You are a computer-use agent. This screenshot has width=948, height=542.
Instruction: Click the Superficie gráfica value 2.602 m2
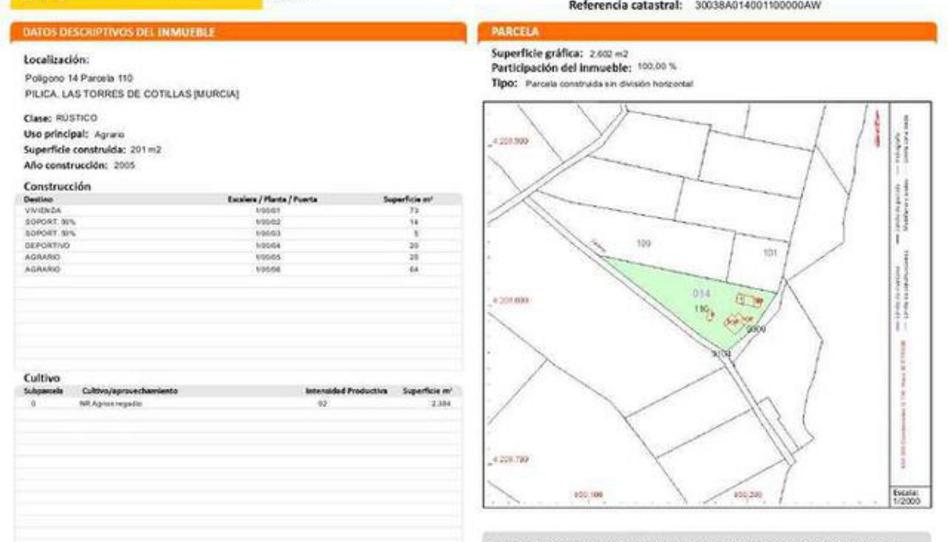pyautogui.click(x=608, y=52)
